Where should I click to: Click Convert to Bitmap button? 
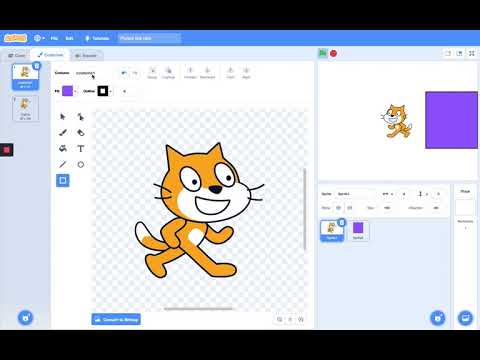pyautogui.click(x=116, y=319)
